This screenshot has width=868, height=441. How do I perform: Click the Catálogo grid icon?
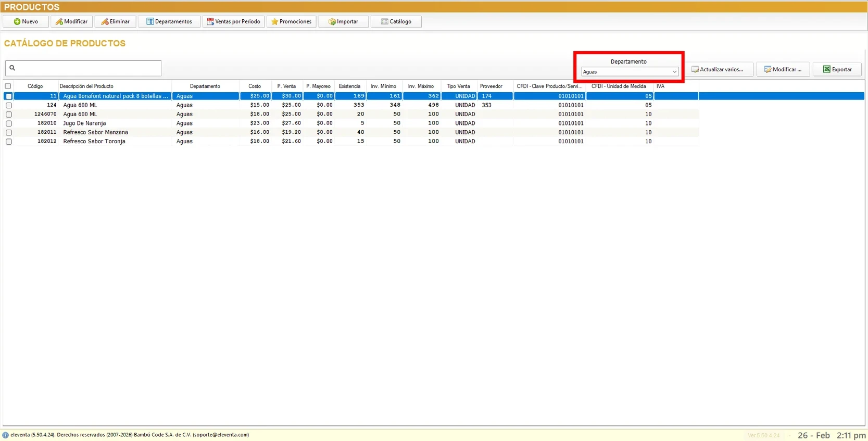pos(384,21)
